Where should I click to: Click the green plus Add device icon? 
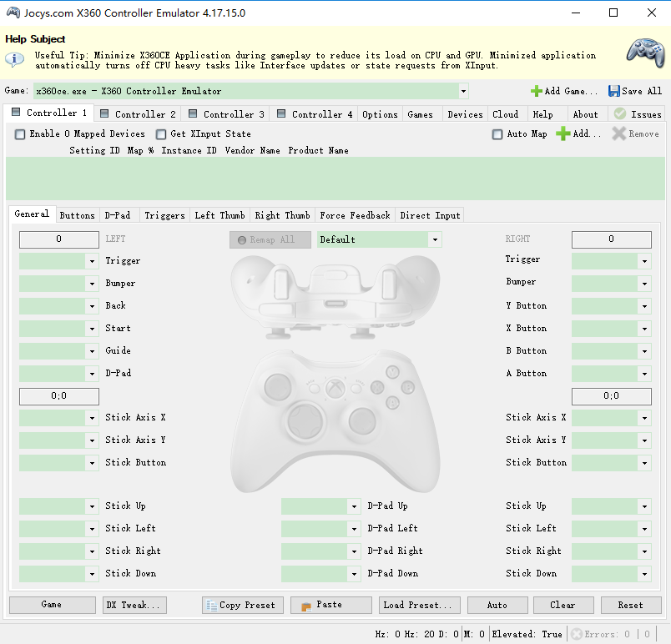[563, 133]
